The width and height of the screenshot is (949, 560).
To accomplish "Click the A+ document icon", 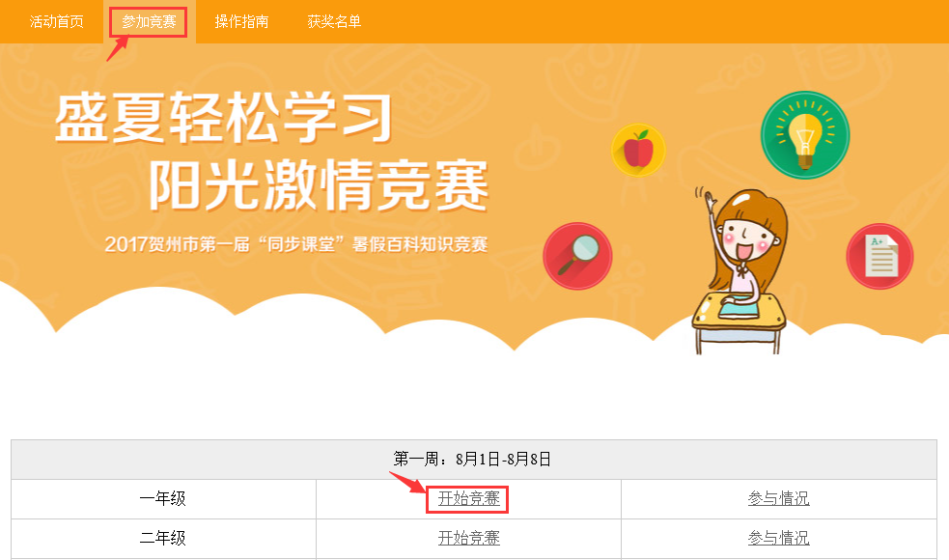I will (x=879, y=256).
